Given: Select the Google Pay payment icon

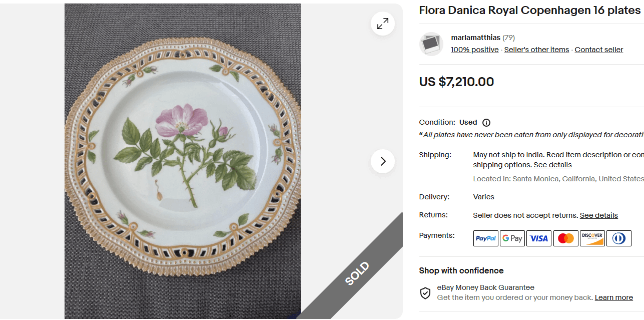Looking at the screenshot, I should pos(512,238).
